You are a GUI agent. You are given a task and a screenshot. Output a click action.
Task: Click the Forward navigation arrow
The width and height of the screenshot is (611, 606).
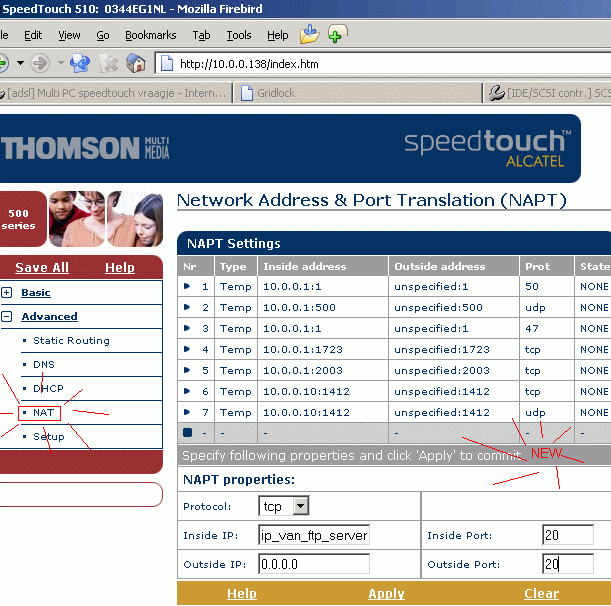coord(40,63)
